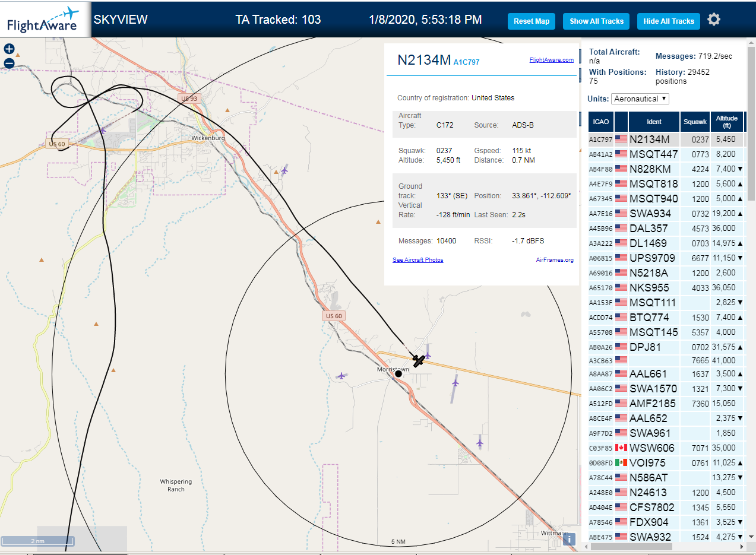Select the N5218A aircraft row

click(667, 272)
